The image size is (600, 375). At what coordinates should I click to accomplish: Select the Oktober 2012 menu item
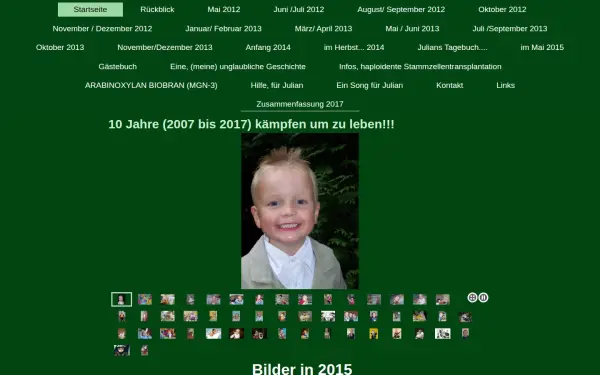[502, 10]
